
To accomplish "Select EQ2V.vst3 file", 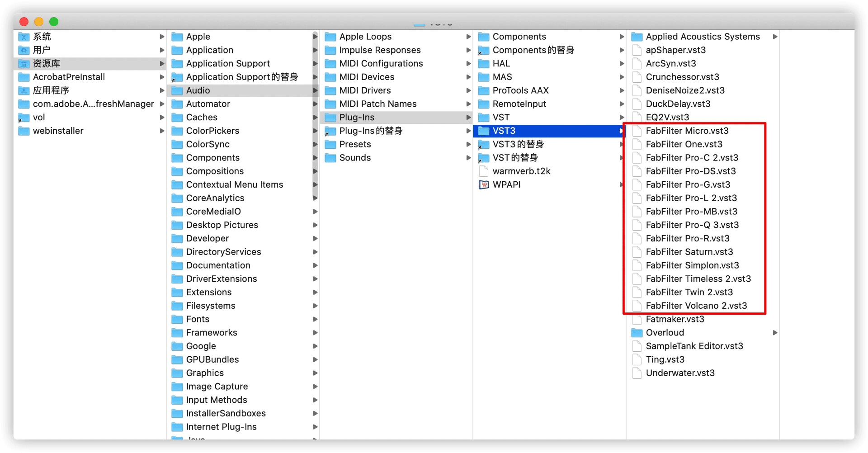I will 667,118.
